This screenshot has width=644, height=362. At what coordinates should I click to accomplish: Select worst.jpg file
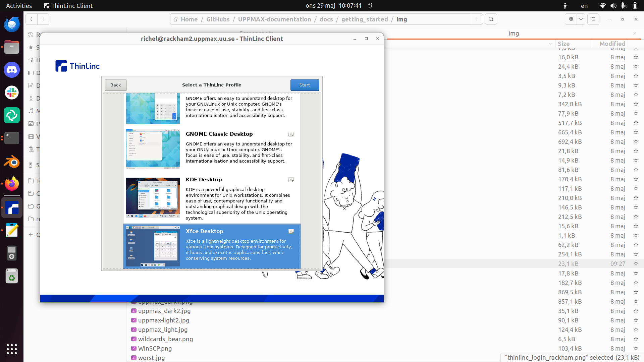(151, 358)
